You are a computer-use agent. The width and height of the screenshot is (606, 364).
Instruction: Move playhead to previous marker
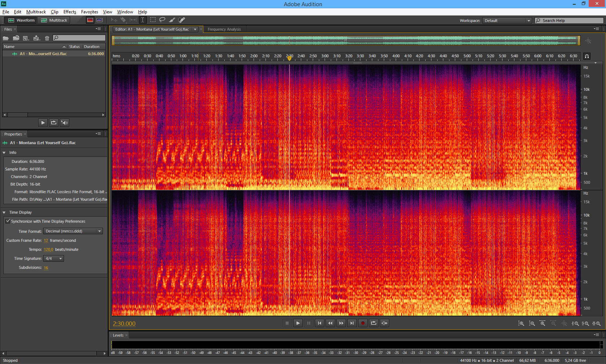(320, 323)
